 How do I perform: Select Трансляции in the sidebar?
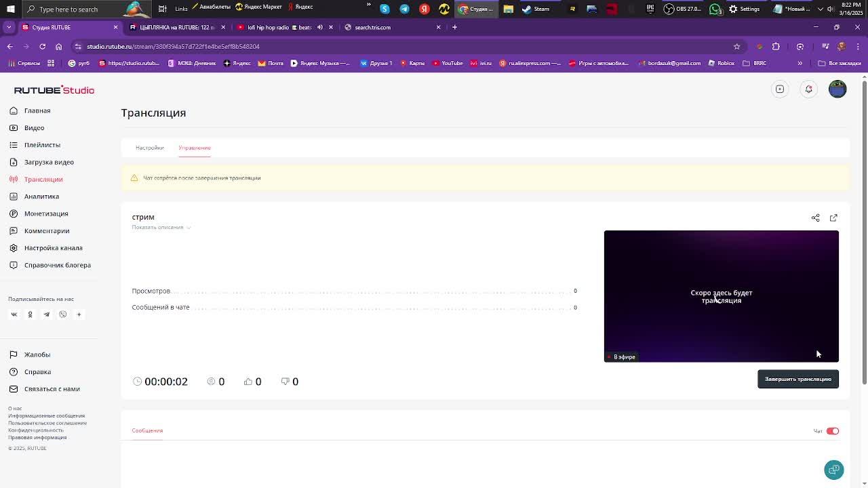43,180
